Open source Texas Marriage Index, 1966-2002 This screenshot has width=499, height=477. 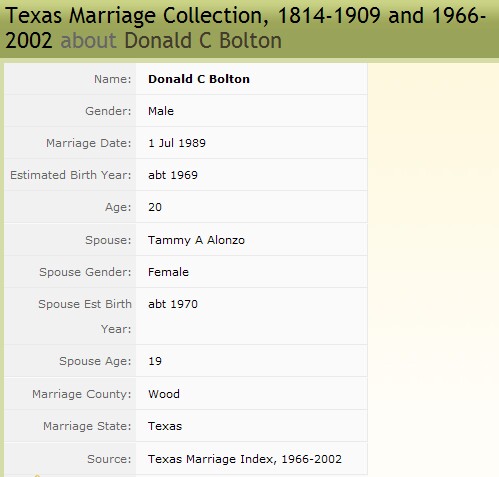245,459
